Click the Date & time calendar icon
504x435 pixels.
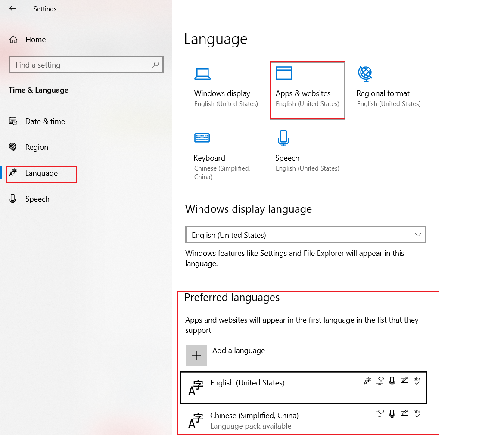click(x=13, y=121)
